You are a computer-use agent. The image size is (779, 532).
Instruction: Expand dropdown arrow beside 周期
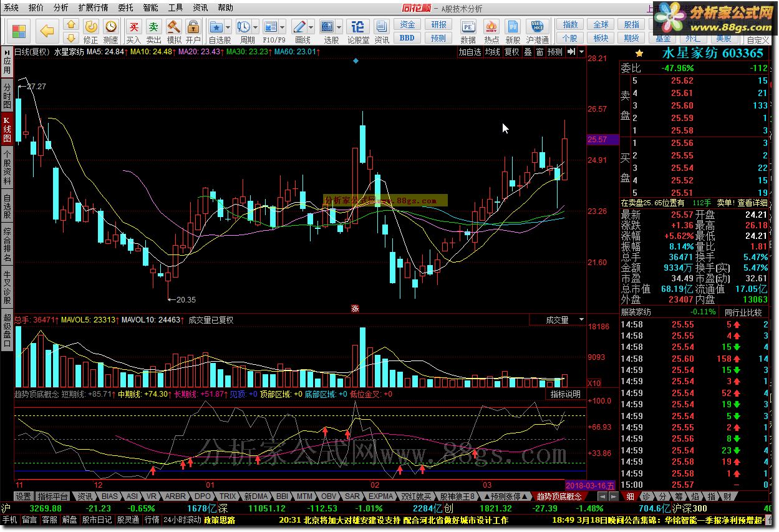click(x=256, y=27)
